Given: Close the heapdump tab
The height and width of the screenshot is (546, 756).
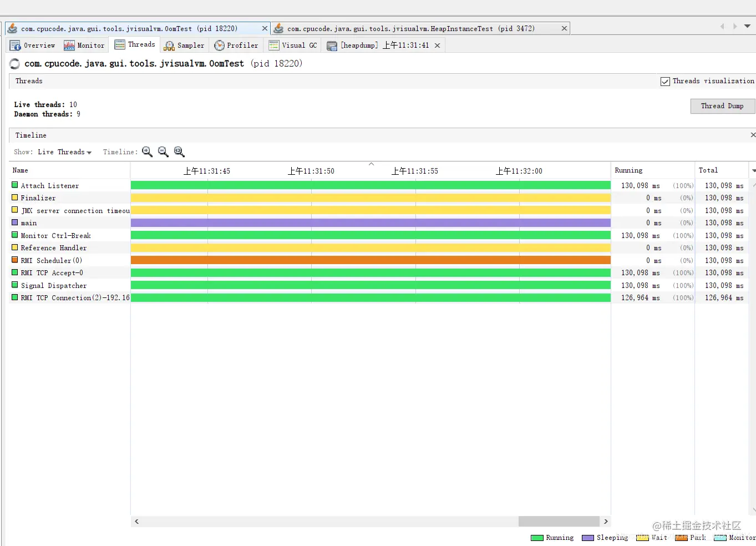Looking at the screenshot, I should 437,46.
